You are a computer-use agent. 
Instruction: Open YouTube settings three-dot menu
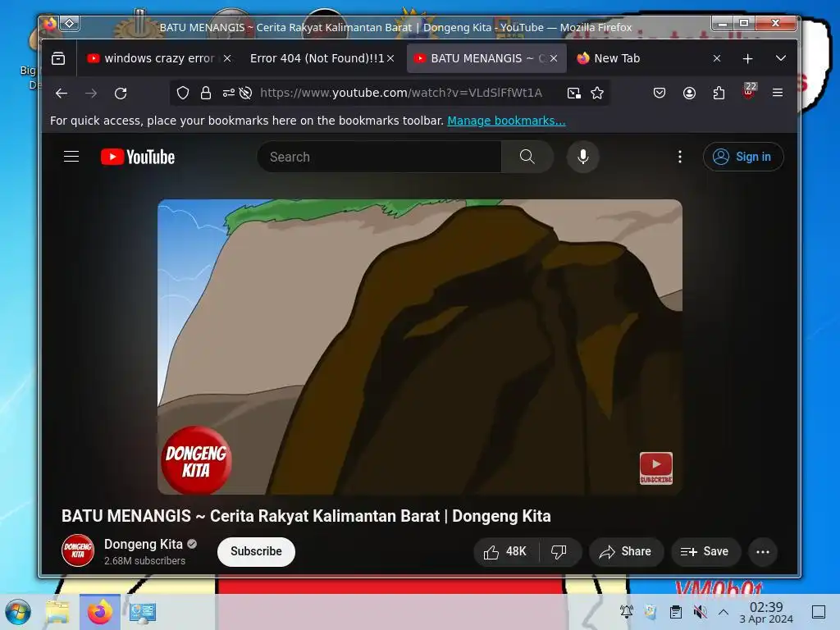coord(680,157)
